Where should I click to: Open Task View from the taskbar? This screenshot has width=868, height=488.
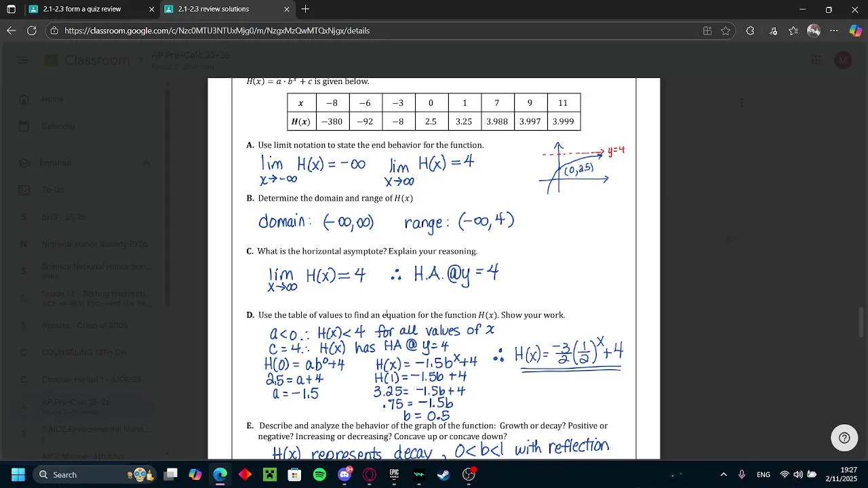171,474
